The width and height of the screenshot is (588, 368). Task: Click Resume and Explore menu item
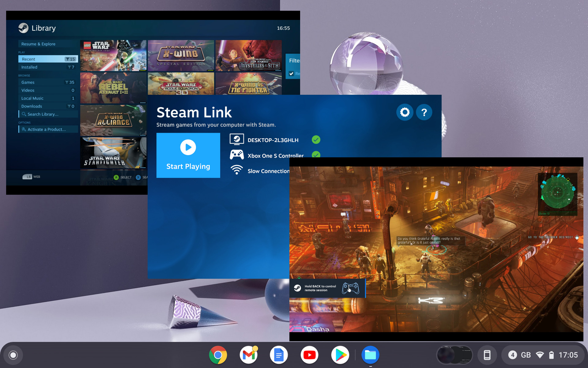(x=39, y=44)
